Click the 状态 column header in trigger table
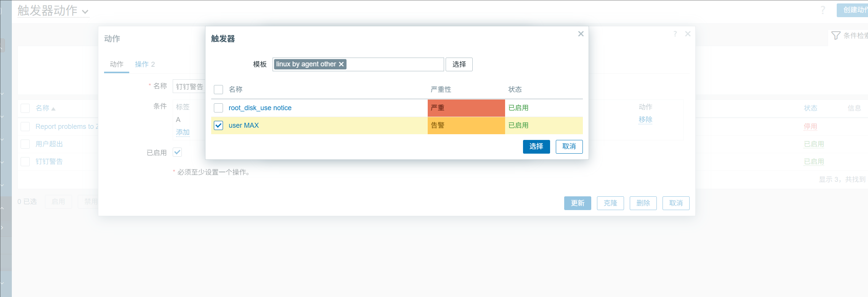The width and height of the screenshot is (868, 297). pyautogui.click(x=515, y=90)
